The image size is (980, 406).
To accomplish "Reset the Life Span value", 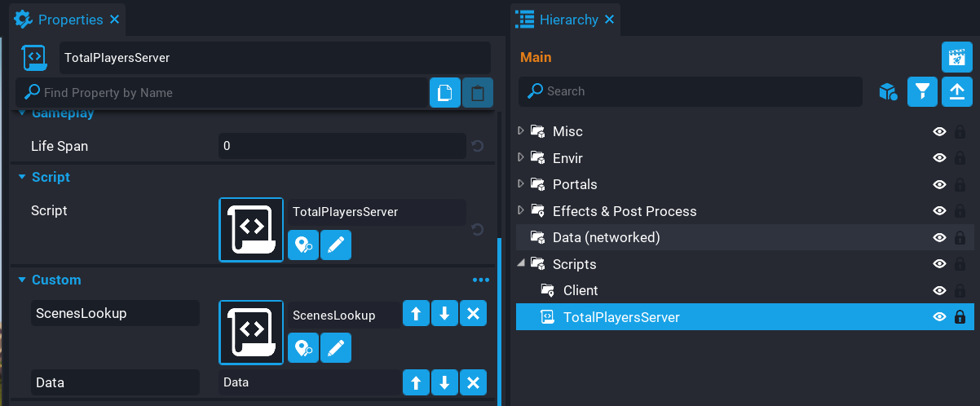I will pyautogui.click(x=478, y=147).
